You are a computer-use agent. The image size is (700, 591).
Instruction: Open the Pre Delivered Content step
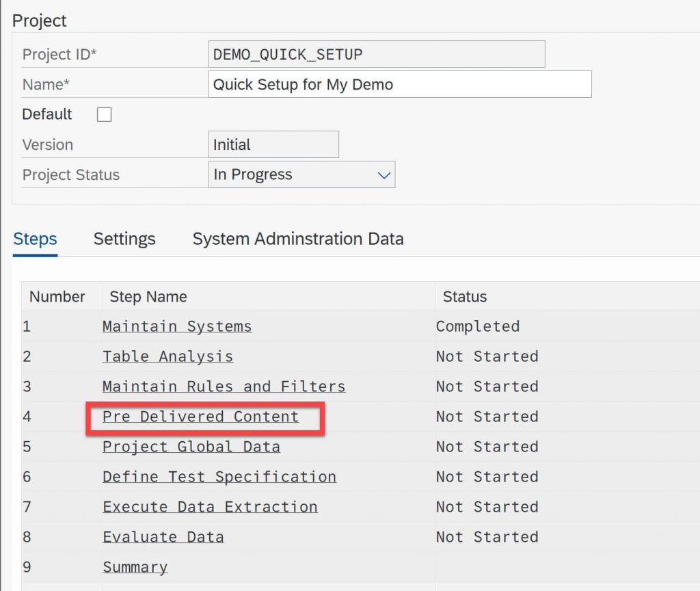(200, 417)
